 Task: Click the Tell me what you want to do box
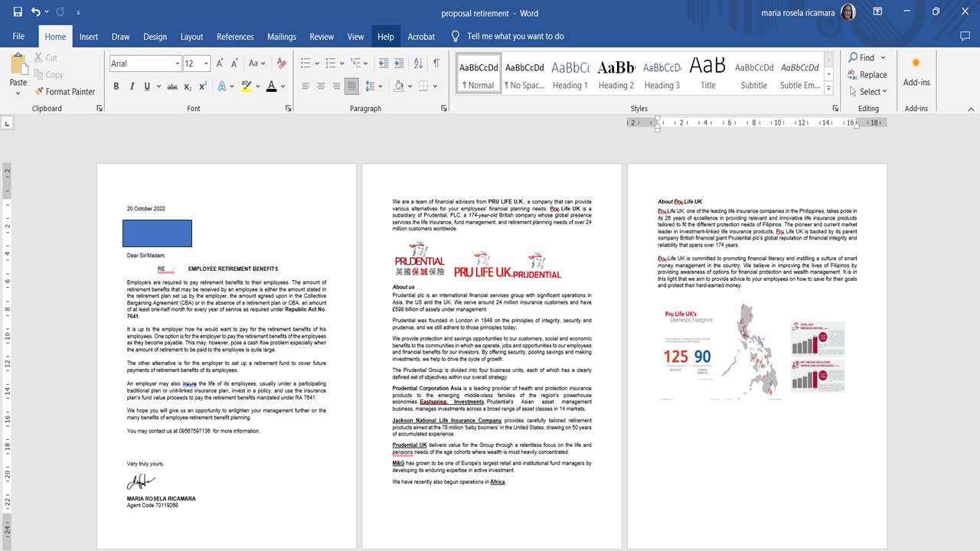(515, 36)
